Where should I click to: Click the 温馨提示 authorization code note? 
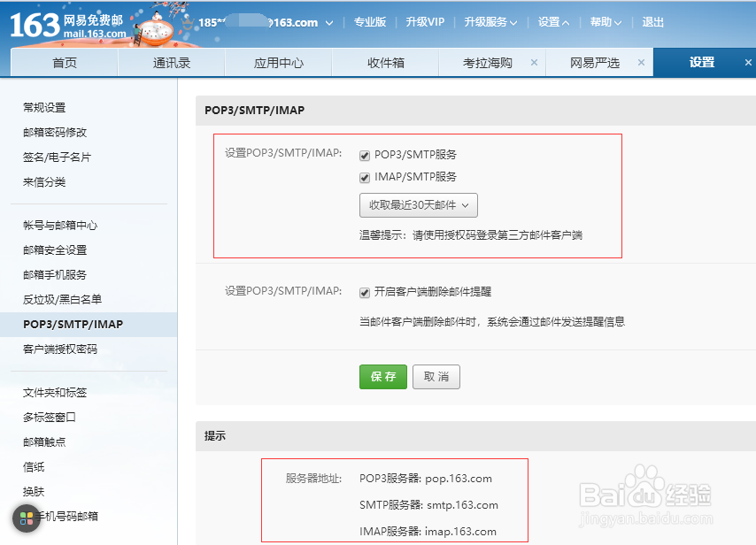[471, 235]
